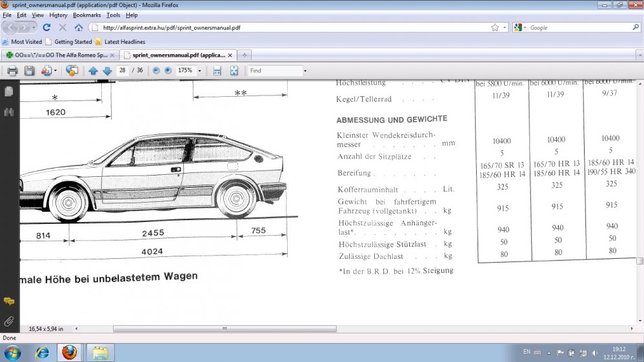Open the search engine selector dropdown
The image size is (644, 362).
tap(520, 28)
